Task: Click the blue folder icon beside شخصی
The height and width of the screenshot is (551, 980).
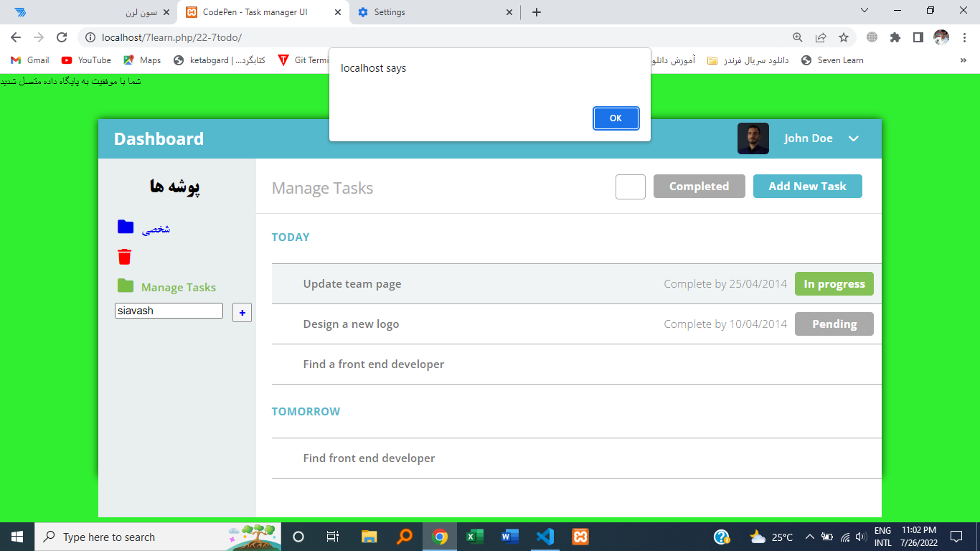Action: pos(126,227)
